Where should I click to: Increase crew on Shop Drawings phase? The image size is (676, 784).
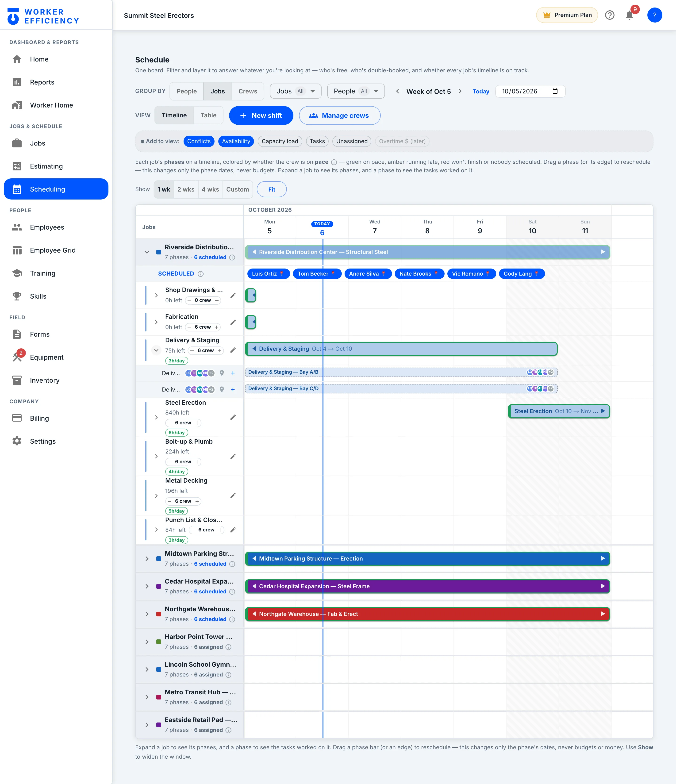(x=217, y=300)
